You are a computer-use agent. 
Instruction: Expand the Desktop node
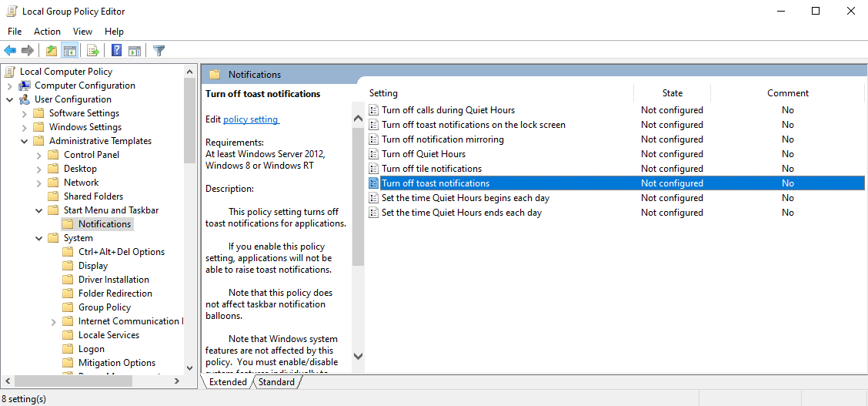click(38, 169)
